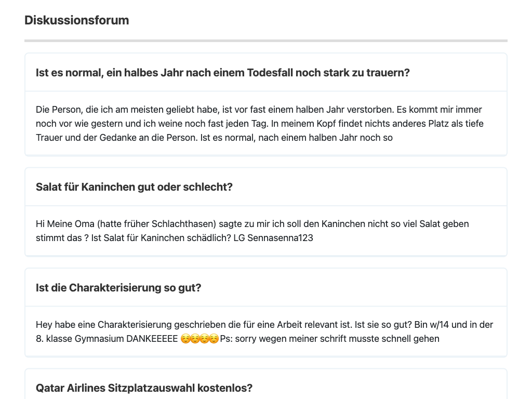Click the gray divider line below Diskussionsforum
Screen dimensions: 532x399
coord(265,41)
